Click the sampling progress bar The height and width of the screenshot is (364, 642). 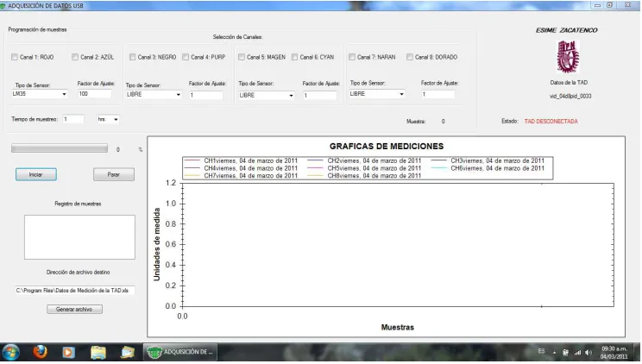60,148
